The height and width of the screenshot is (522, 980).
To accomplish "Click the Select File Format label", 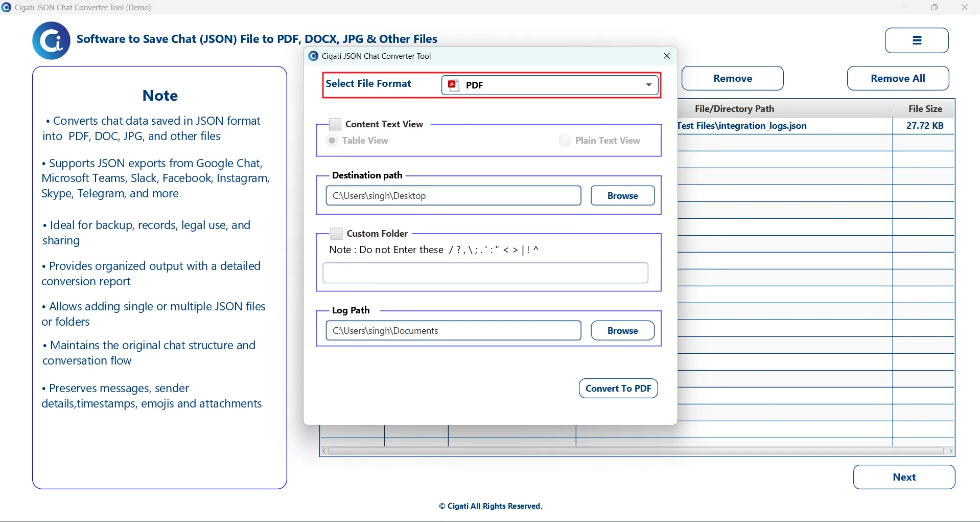I will tap(368, 83).
